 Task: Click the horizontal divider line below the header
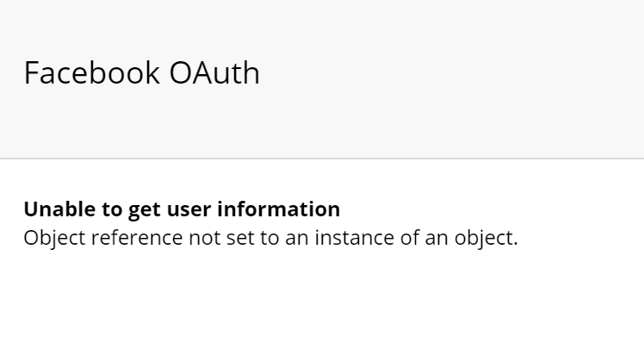click(322, 159)
